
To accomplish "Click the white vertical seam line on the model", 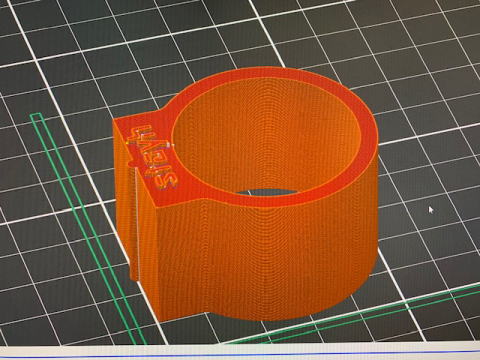I will (x=136, y=224).
